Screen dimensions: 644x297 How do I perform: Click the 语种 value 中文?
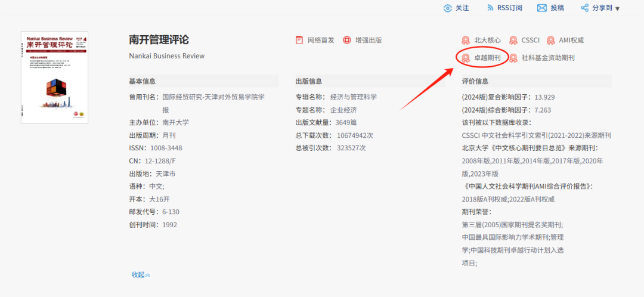(x=157, y=186)
